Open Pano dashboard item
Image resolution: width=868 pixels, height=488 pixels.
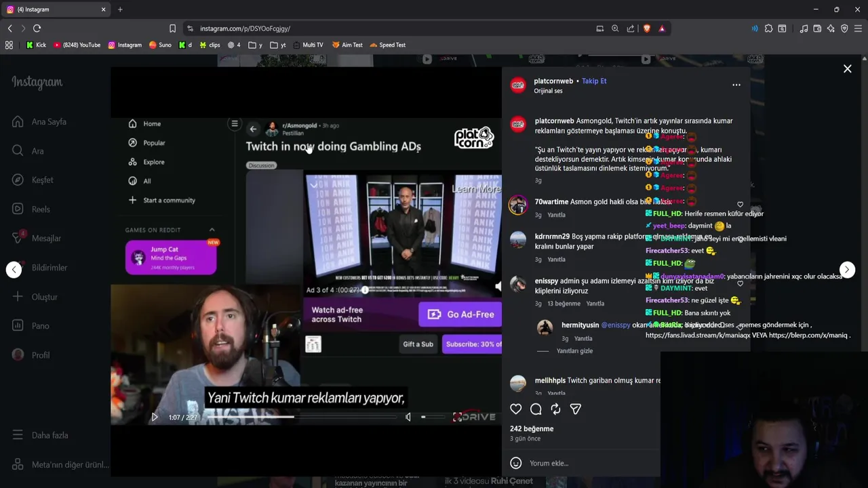pyautogui.click(x=31, y=326)
